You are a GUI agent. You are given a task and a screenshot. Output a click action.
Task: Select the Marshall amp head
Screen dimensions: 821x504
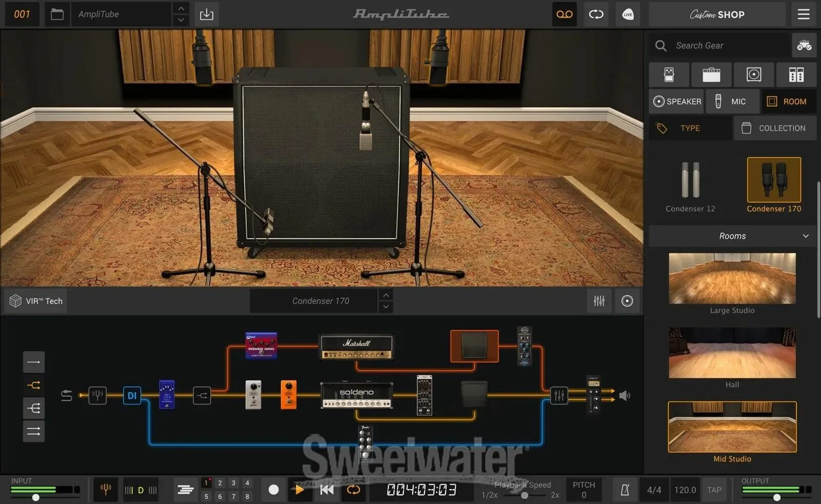tap(357, 347)
